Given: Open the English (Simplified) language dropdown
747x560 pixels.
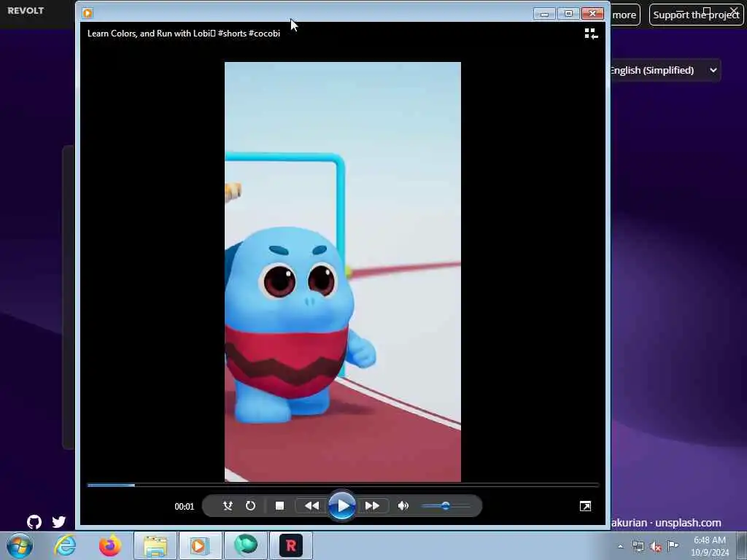Looking at the screenshot, I should tap(665, 71).
